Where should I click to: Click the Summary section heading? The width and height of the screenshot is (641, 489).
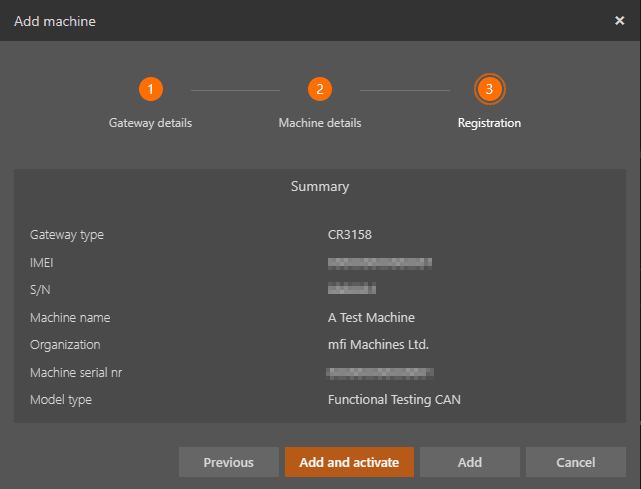click(x=319, y=186)
